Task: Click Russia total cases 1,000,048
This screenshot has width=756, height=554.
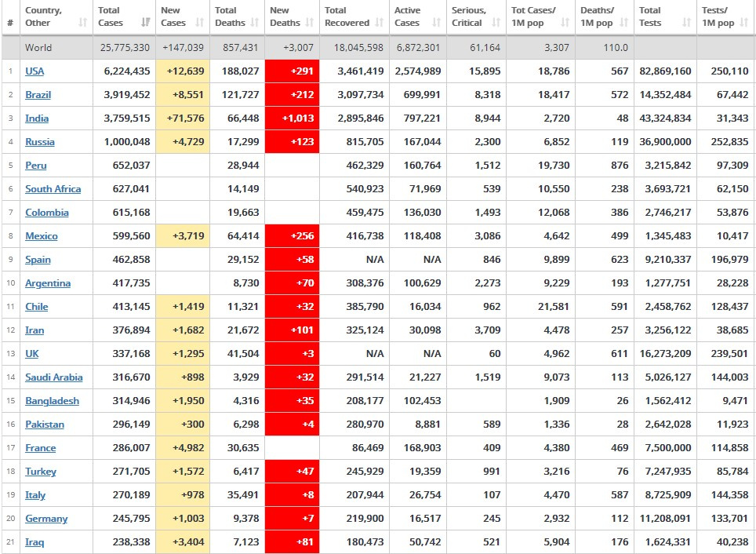Action: 127,142
